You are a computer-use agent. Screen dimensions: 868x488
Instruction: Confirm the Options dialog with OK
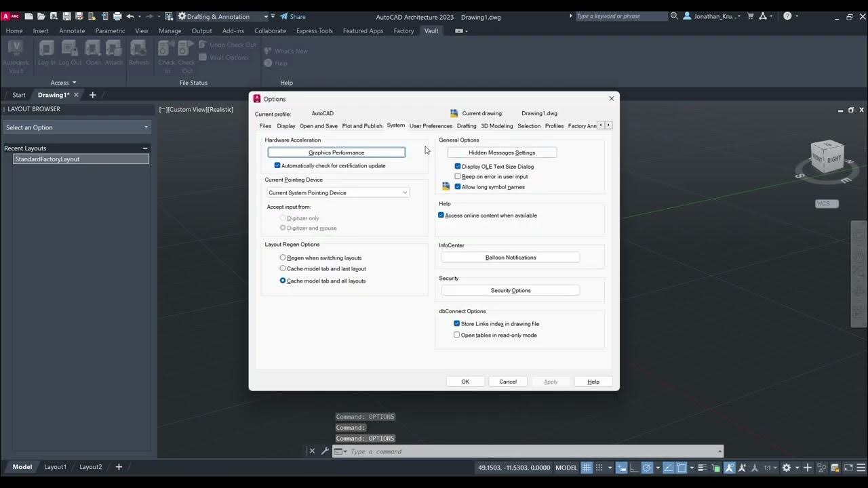(465, 382)
